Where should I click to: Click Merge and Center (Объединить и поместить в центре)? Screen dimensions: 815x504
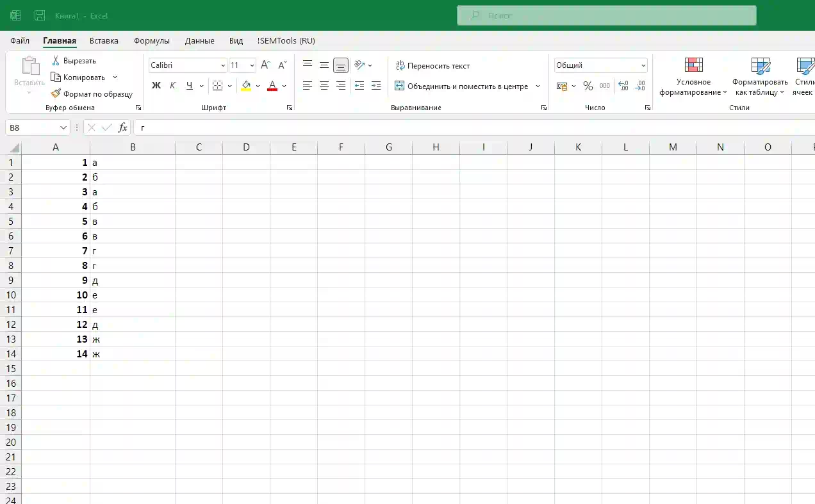pyautogui.click(x=461, y=86)
